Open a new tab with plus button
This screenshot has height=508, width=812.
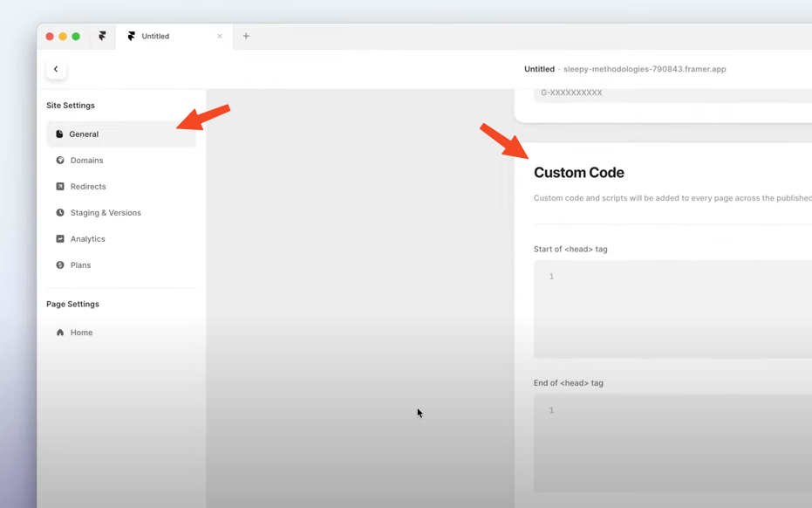tap(246, 37)
